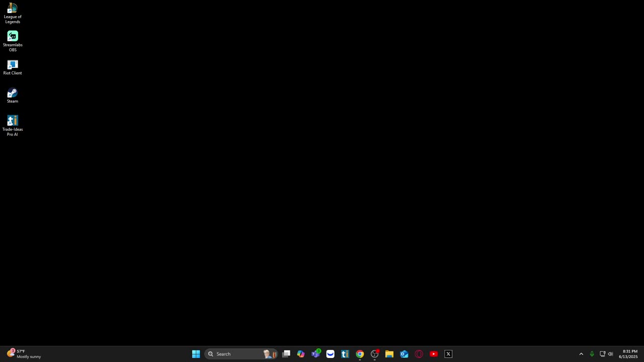644x362 pixels.
Task: Click the taskbar Search box
Action: pos(241,354)
